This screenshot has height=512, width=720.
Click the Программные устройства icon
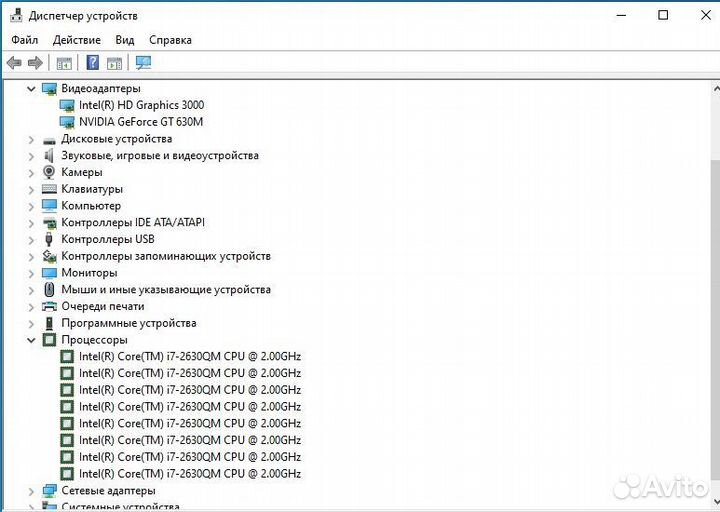[50, 323]
